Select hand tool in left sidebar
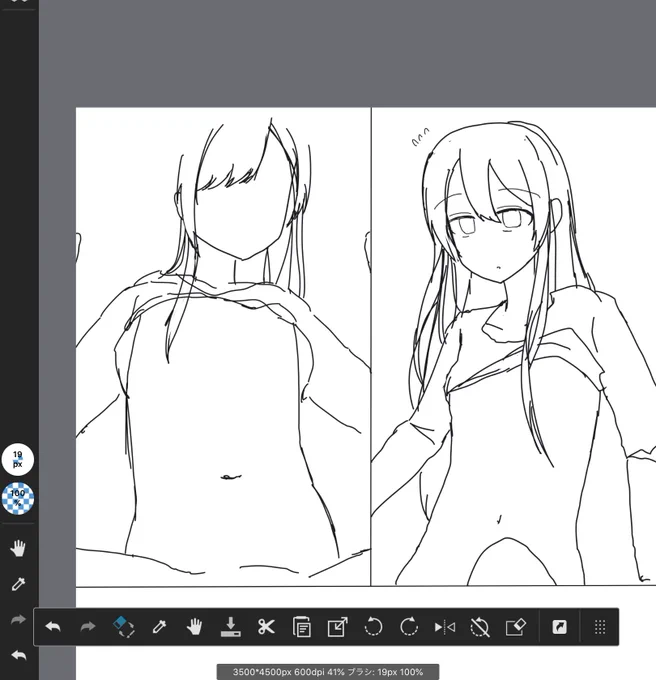The width and height of the screenshot is (656, 680). [18, 548]
